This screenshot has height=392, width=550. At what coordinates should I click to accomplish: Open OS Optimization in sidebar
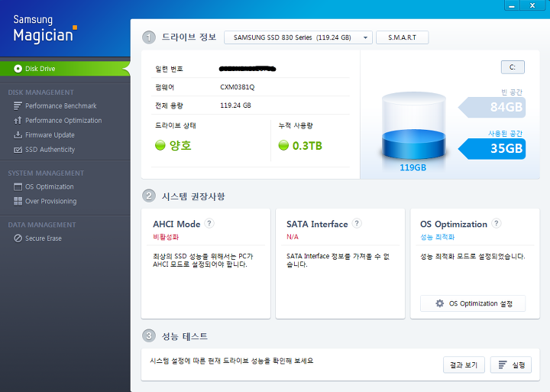click(50, 186)
